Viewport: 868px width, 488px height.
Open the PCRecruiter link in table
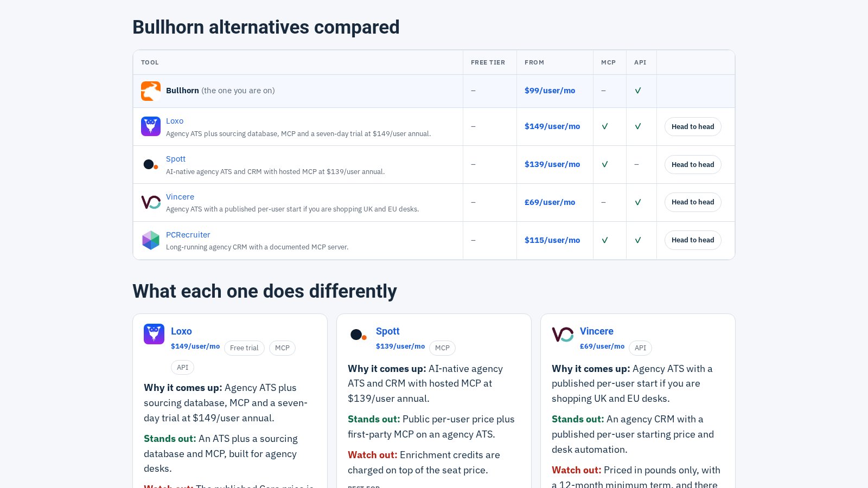pos(188,235)
